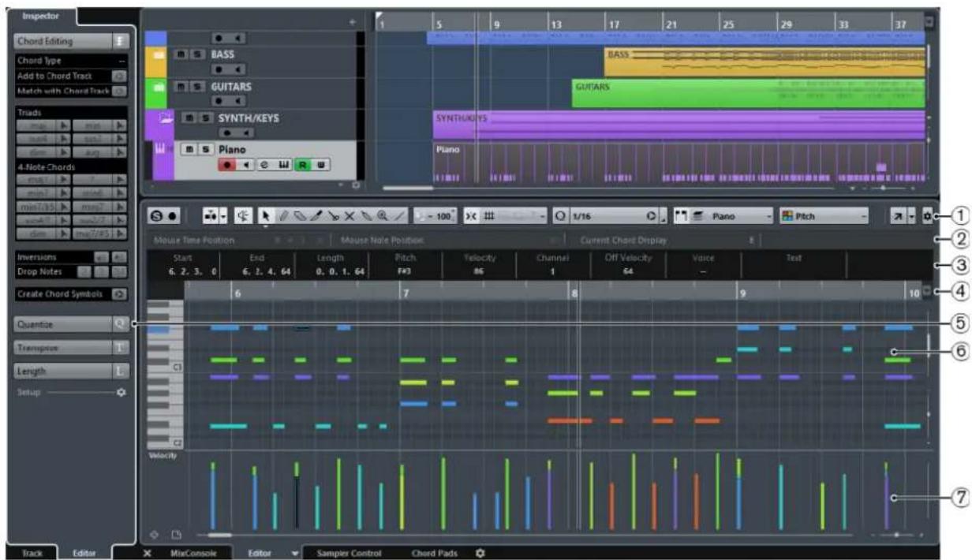The image size is (972, 560).
Task: Solo the BASS track
Action: click(x=198, y=54)
